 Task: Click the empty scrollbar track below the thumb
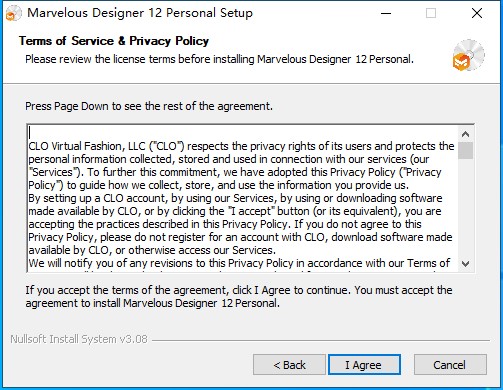(x=465, y=208)
